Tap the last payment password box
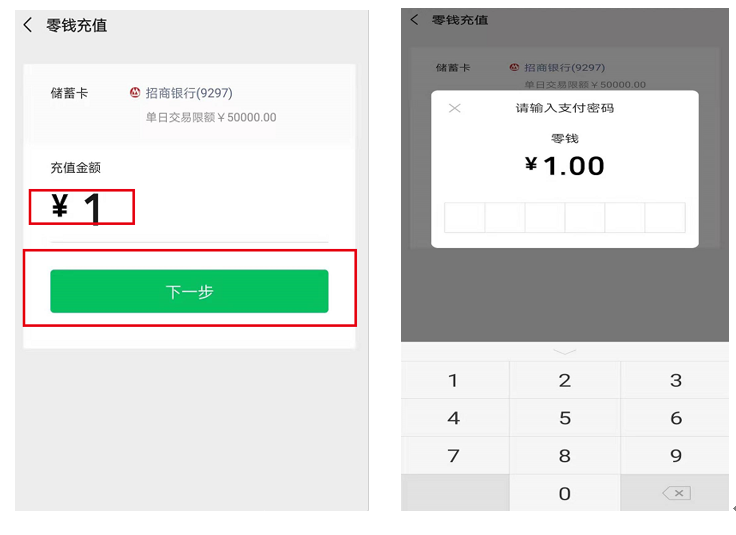The height and width of the screenshot is (535, 736). [665, 217]
